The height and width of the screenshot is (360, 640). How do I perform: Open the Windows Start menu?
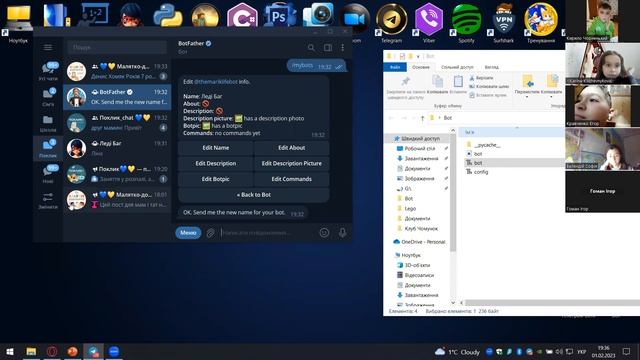click(10, 351)
